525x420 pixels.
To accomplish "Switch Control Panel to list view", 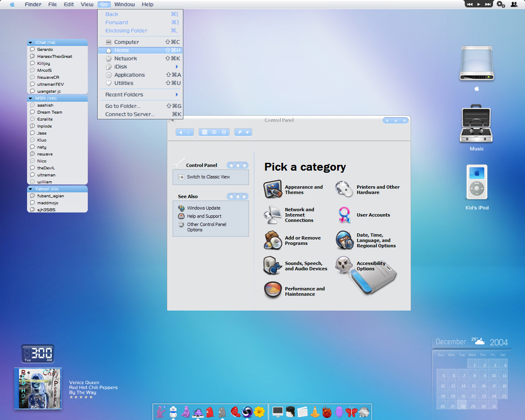I will coord(214,132).
